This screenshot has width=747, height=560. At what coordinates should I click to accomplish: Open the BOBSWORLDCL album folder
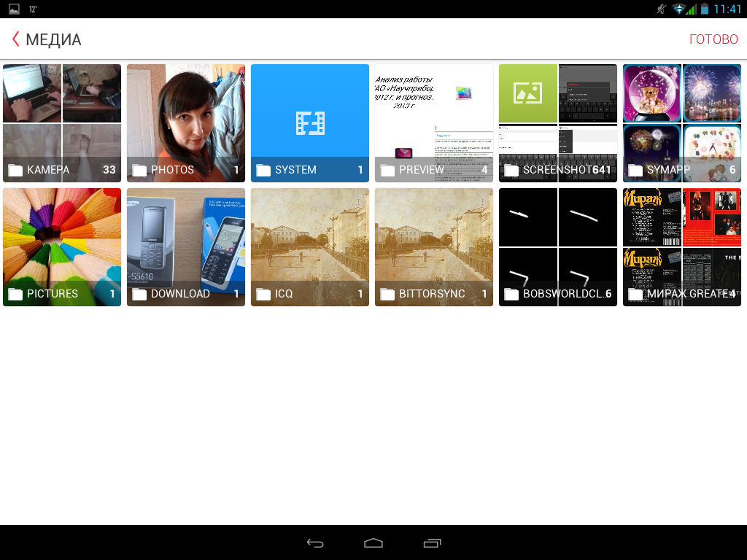[558, 246]
